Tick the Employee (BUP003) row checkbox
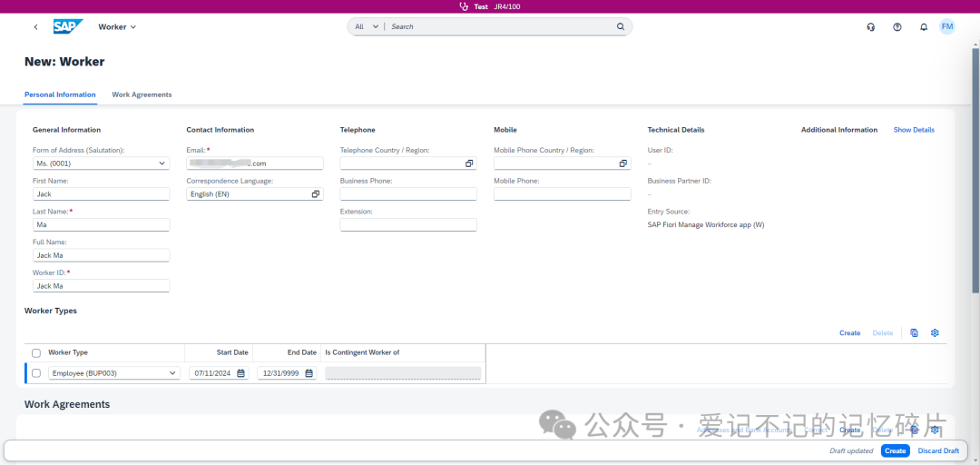980x465 pixels. click(x=36, y=373)
